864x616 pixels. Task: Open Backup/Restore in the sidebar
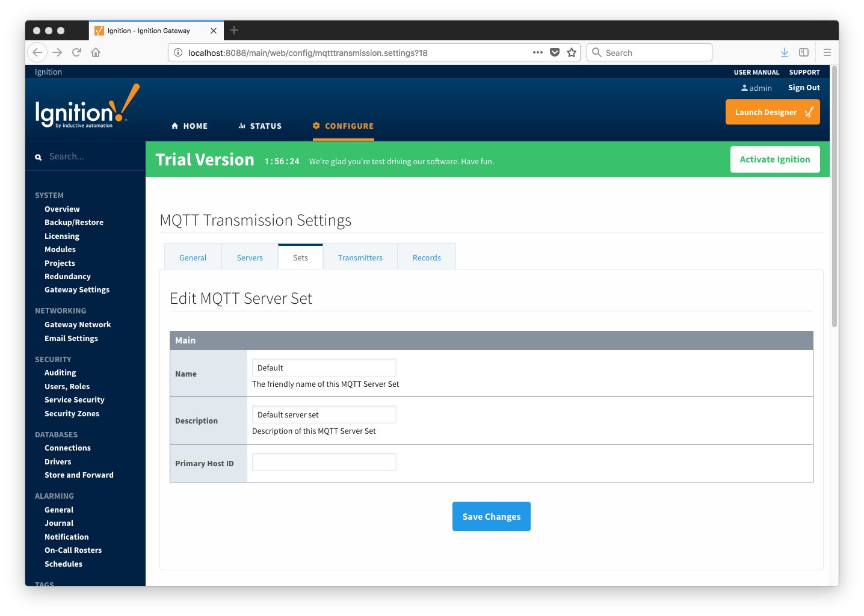click(74, 223)
